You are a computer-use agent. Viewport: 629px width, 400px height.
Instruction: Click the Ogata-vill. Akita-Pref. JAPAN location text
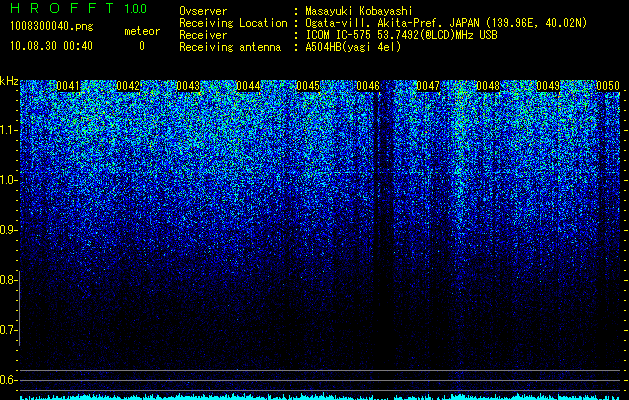tap(446, 23)
